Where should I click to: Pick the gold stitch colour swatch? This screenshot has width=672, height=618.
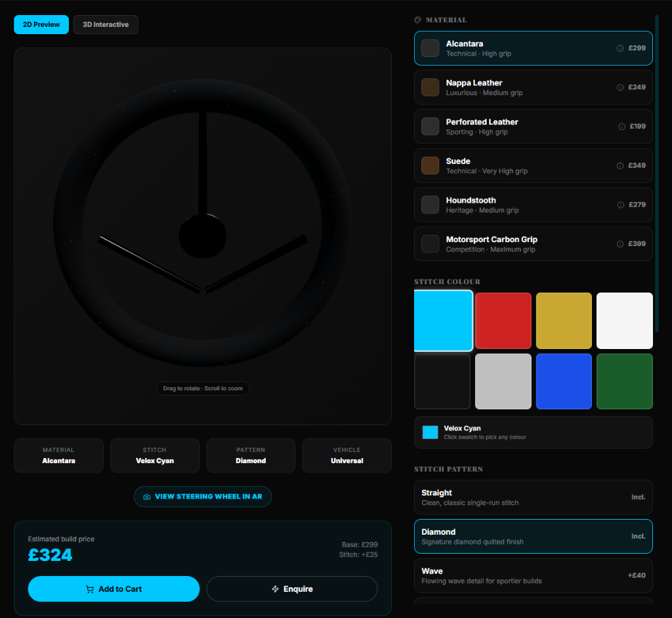pos(564,321)
